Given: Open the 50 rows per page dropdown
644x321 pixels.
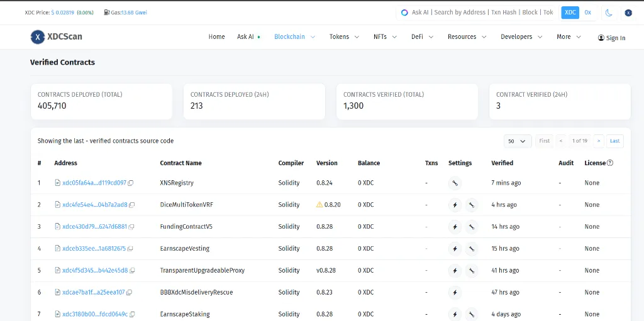Looking at the screenshot, I should click(518, 141).
